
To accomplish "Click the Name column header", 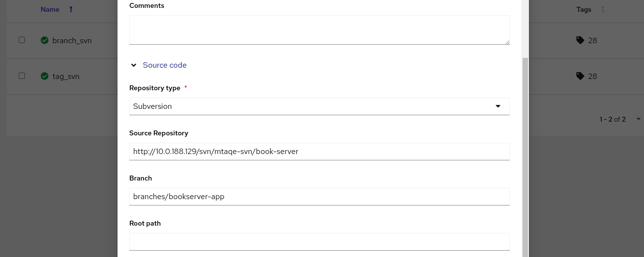I will coord(50,9).
